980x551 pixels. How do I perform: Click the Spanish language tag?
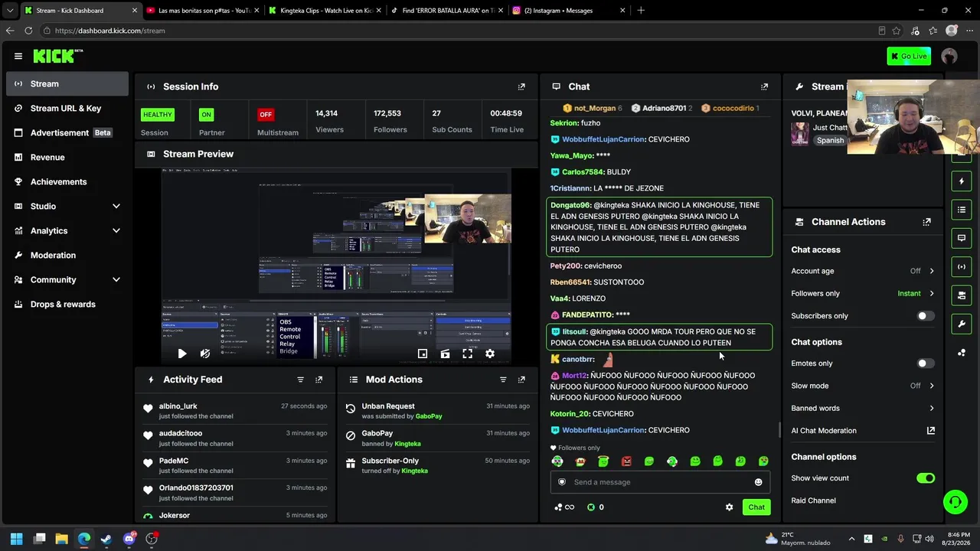[830, 141]
